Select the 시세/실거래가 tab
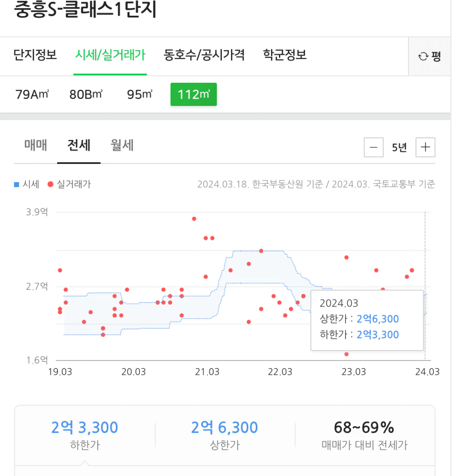 pyautogui.click(x=110, y=55)
